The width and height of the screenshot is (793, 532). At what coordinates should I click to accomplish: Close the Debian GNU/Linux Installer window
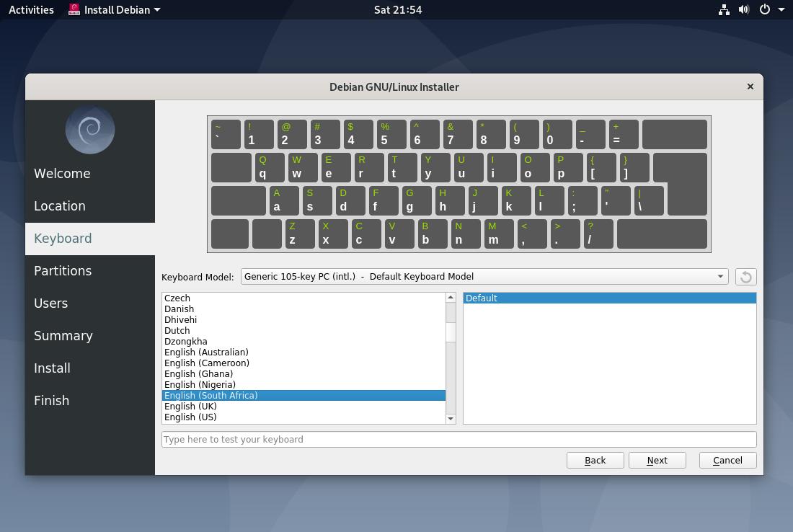[x=750, y=87]
